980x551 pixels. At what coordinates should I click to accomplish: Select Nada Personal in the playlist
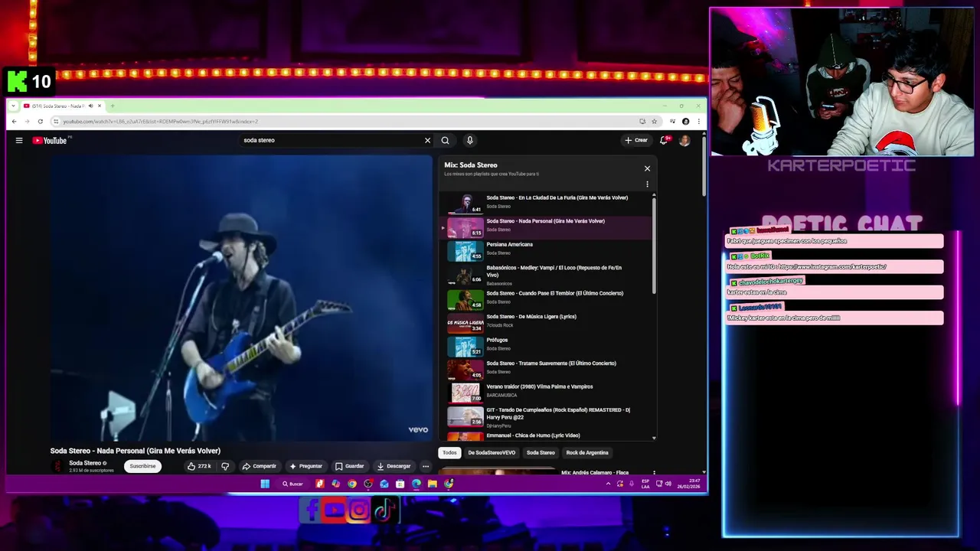coord(547,227)
